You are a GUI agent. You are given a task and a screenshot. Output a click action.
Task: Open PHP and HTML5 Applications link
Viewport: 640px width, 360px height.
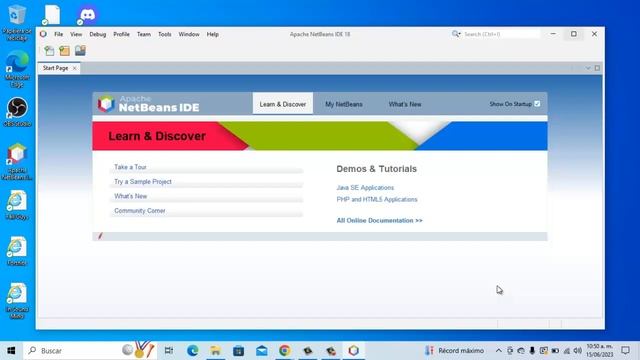377,199
